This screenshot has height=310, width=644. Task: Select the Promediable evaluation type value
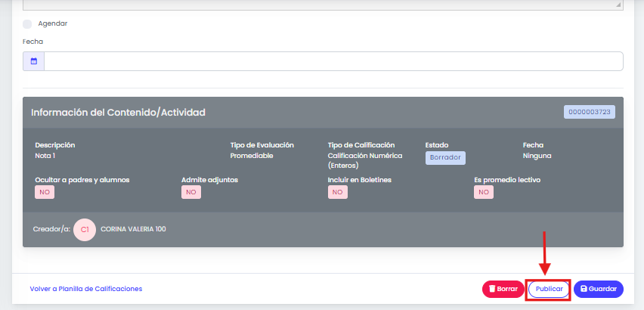252,156
